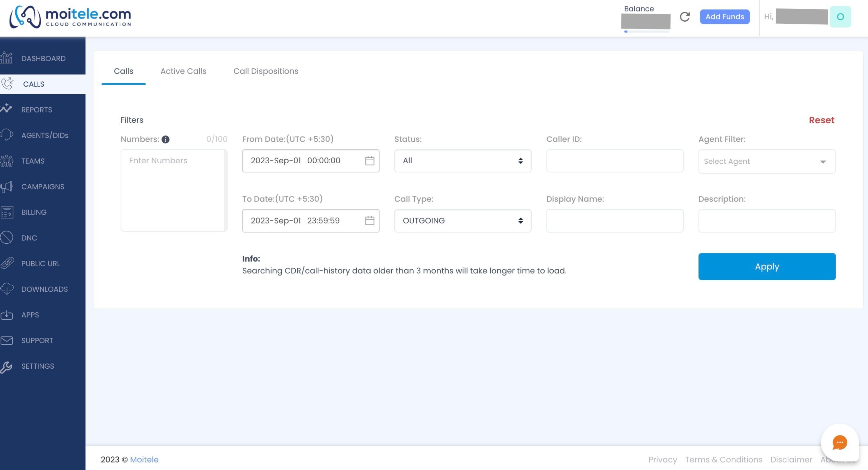Switch to the Call Dispositions tab
Screen dimensions: 868x470
266,71
